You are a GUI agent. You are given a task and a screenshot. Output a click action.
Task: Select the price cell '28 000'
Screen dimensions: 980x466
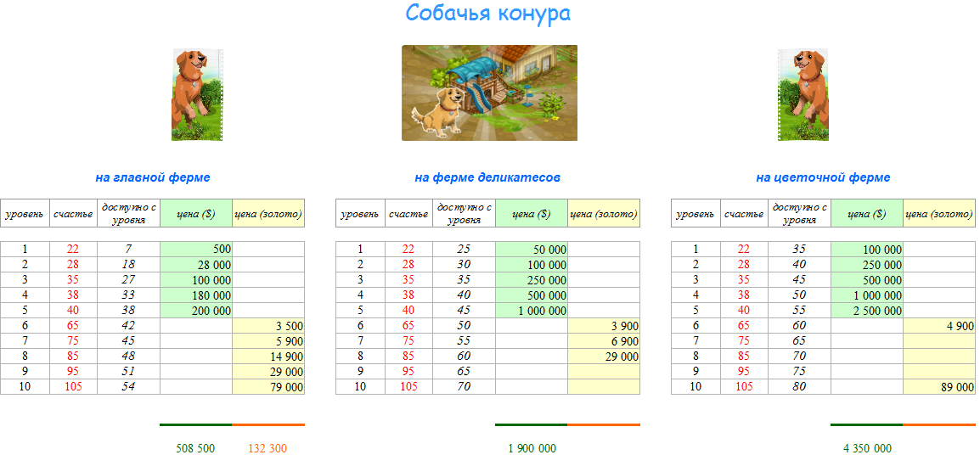(196, 264)
